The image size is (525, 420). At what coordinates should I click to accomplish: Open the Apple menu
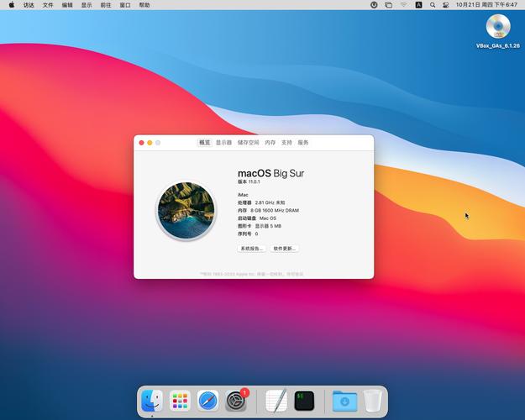coord(12,5)
